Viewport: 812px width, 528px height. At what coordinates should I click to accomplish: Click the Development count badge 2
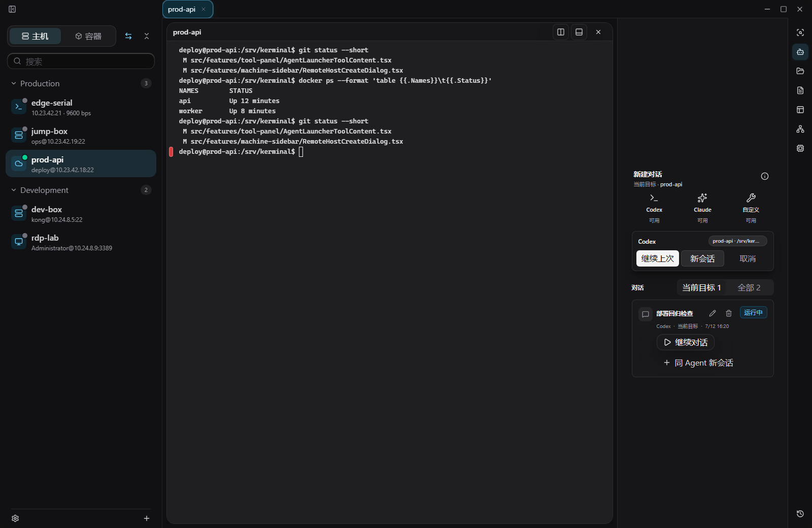(146, 190)
